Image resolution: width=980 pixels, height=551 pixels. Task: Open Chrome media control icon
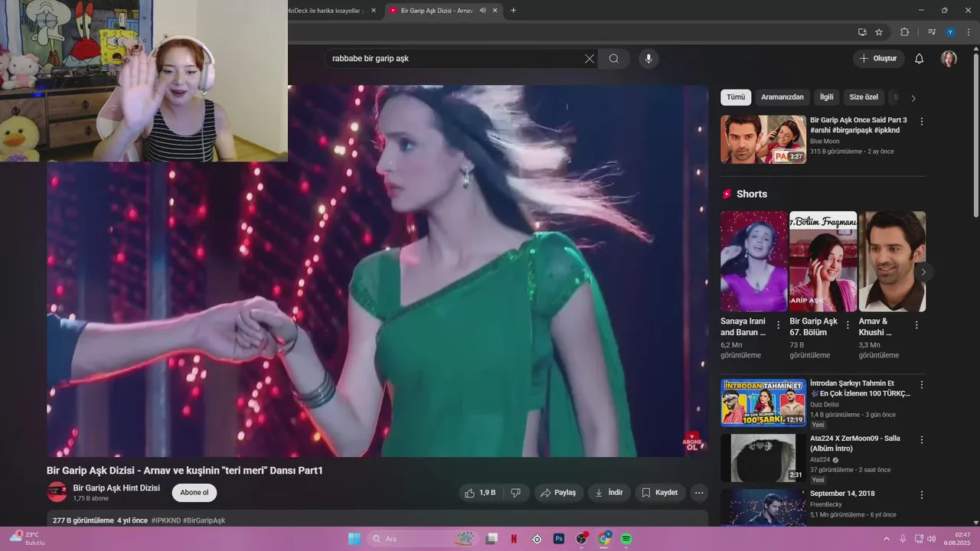click(x=932, y=32)
